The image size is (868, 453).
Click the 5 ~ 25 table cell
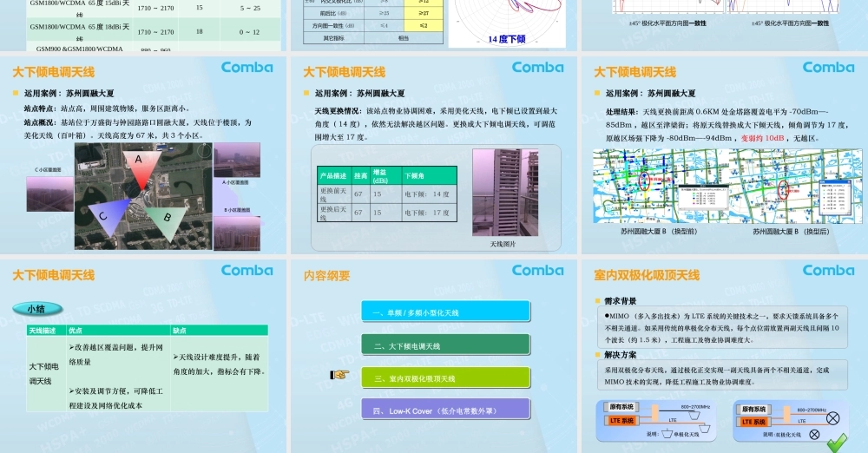250,8
